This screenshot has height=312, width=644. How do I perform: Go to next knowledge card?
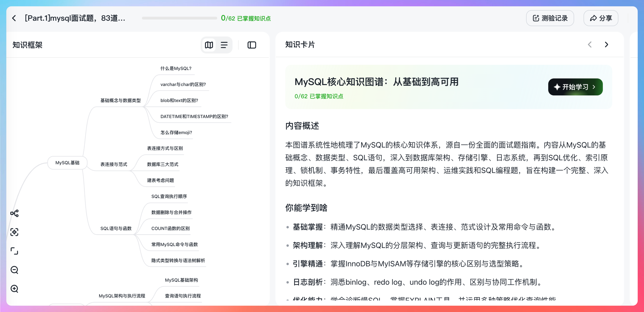click(x=606, y=45)
